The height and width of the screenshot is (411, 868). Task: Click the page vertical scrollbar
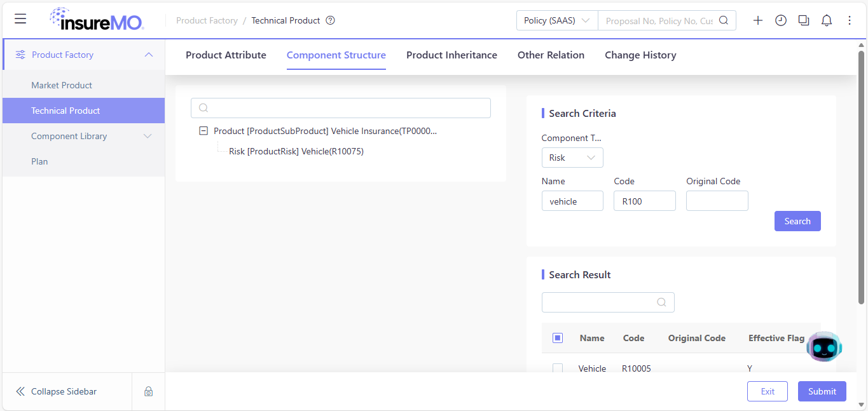point(862,178)
